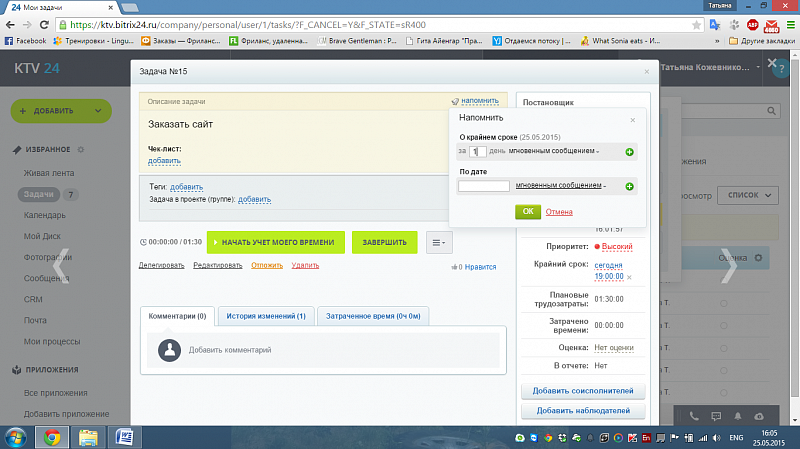Open user menu arrow beside 'Татьяна Кожевнико...'
This screenshot has height=449, width=800.
tap(758, 67)
